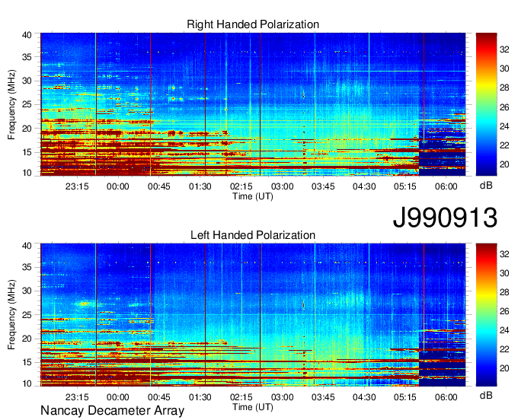Click 32 dB value on Right Handed colorbar

click(x=504, y=49)
